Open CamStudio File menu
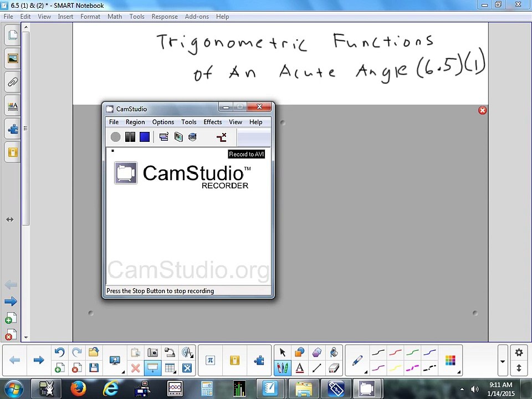 tap(114, 122)
